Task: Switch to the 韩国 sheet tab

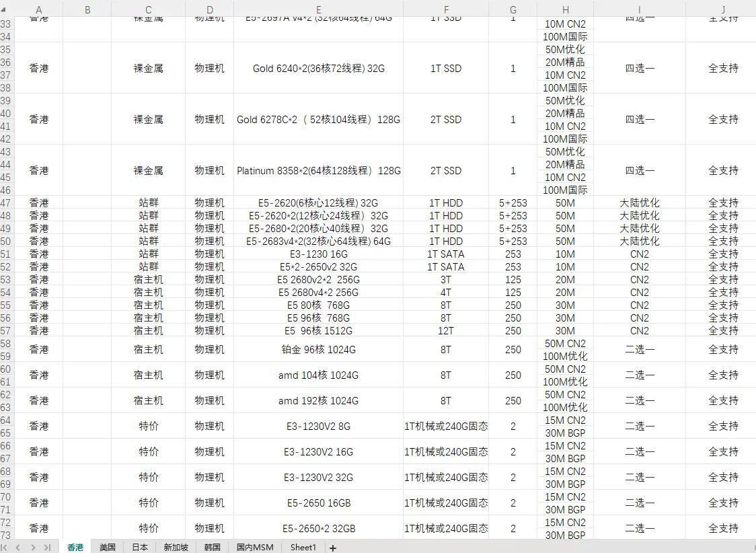Action: coord(212,547)
